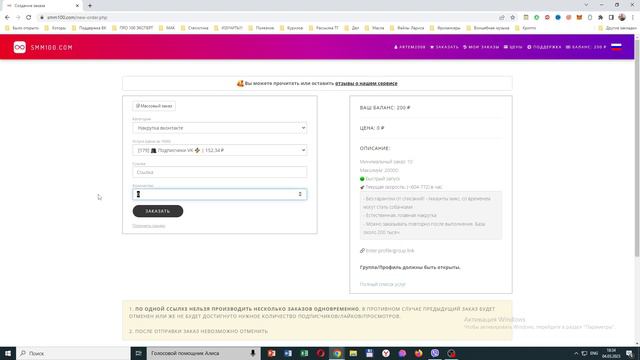Viewport: 640px width, 360px height.
Task: Open the ARTEM2008 account menu
Action: [409, 47]
